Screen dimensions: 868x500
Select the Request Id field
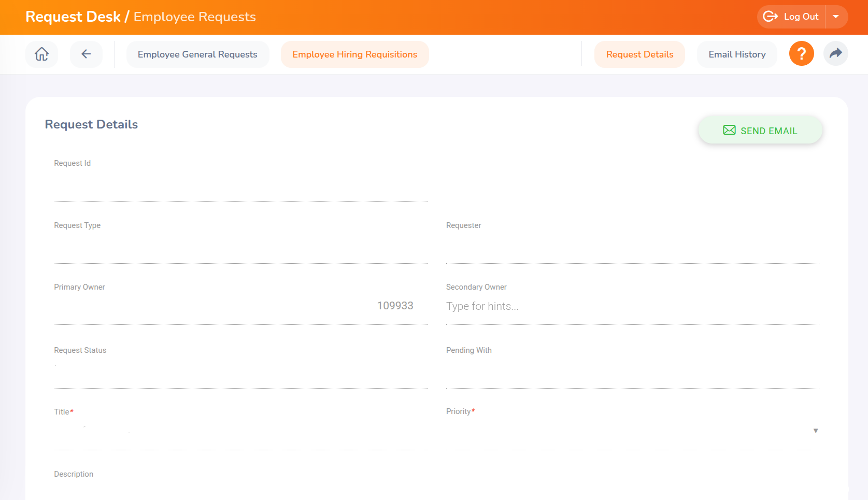[240, 183]
